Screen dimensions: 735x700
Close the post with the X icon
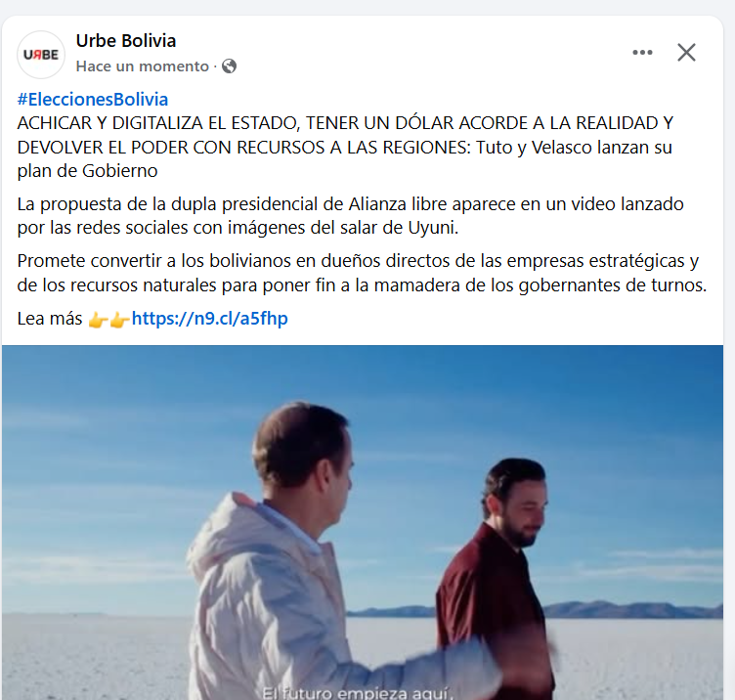click(686, 52)
